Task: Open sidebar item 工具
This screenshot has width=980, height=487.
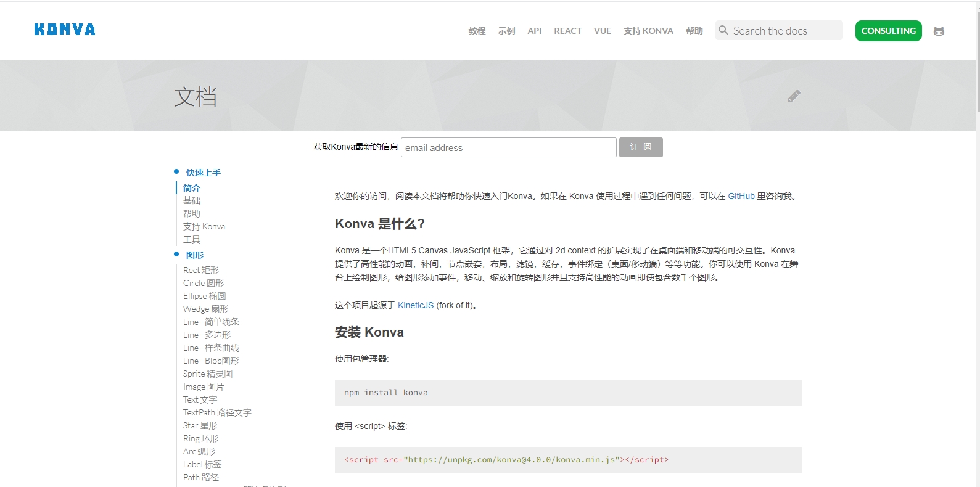Action: 192,240
